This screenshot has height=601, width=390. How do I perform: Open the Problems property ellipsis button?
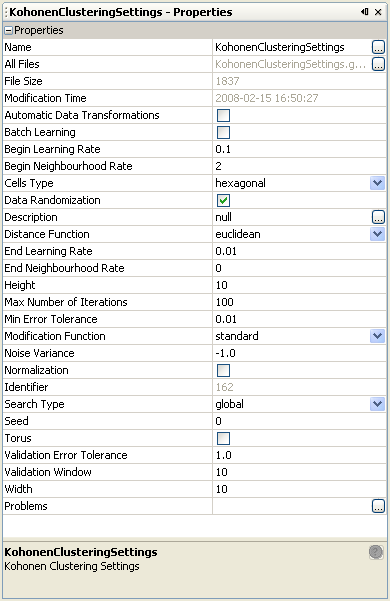coord(378,506)
